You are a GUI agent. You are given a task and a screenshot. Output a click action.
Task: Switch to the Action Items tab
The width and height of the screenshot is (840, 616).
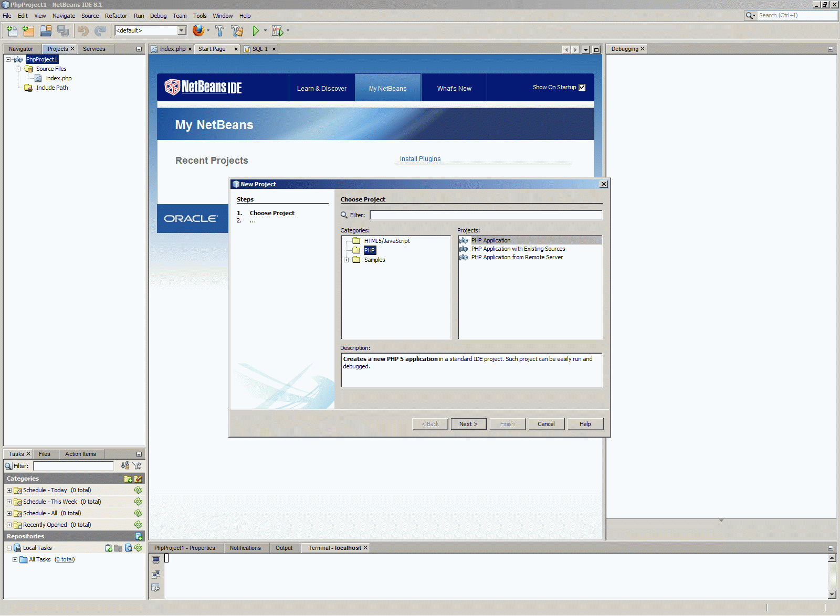click(80, 454)
